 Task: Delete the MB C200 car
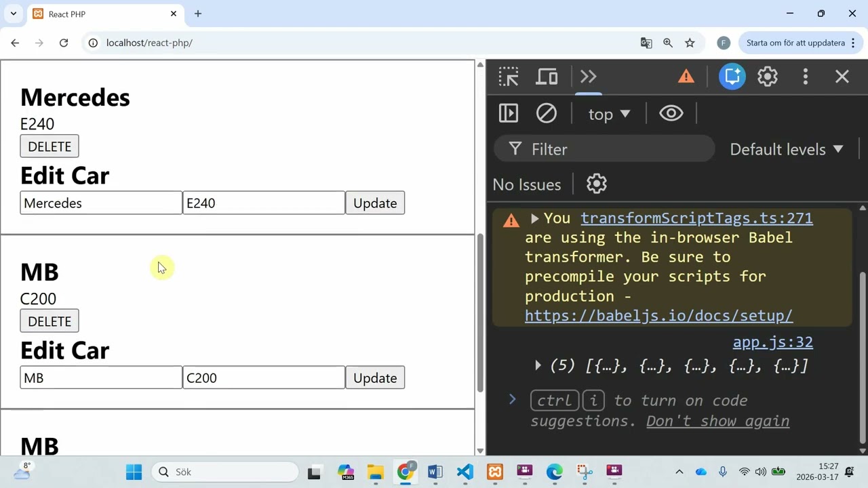[50, 321]
